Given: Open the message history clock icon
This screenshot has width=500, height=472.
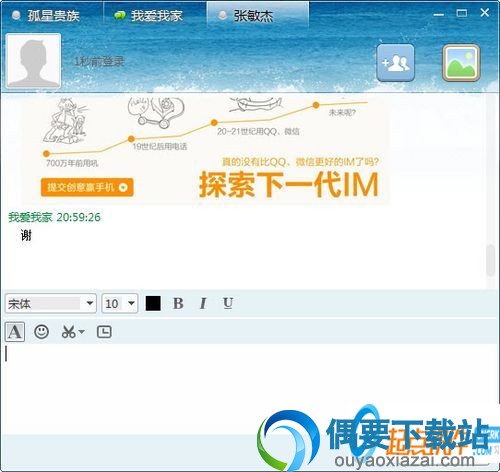Looking at the screenshot, I should (x=104, y=332).
